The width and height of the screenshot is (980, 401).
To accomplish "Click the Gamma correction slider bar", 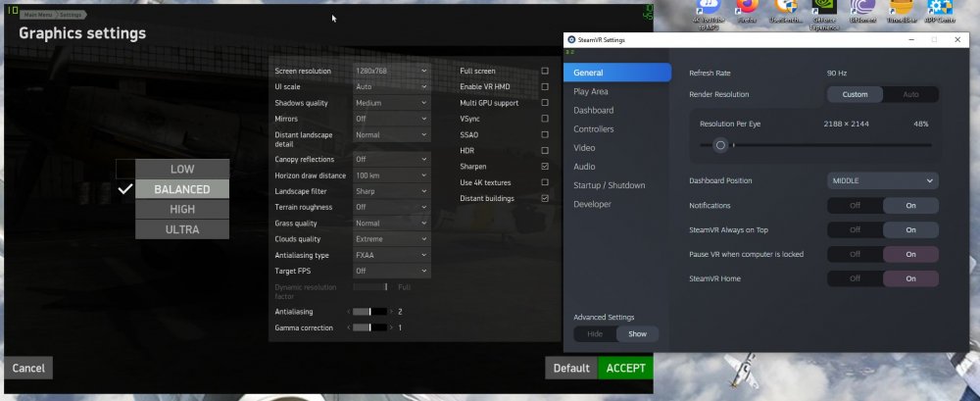I will (370, 327).
